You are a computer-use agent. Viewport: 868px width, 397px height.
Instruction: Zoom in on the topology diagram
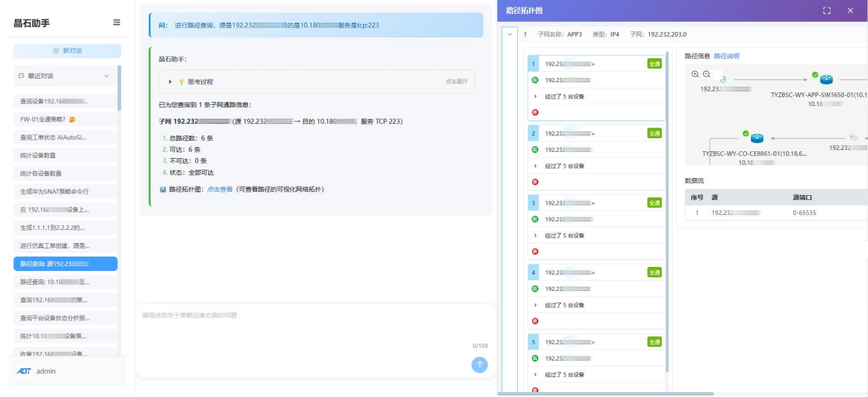[695, 74]
